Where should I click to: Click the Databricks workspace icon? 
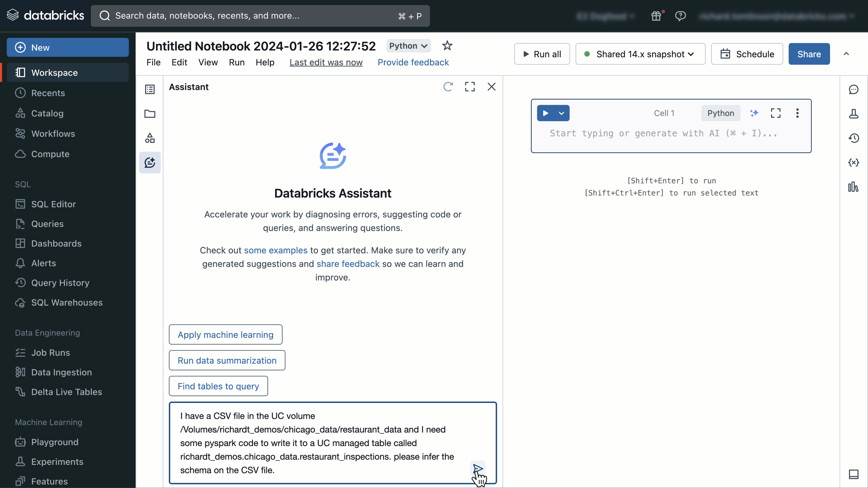[20, 72]
